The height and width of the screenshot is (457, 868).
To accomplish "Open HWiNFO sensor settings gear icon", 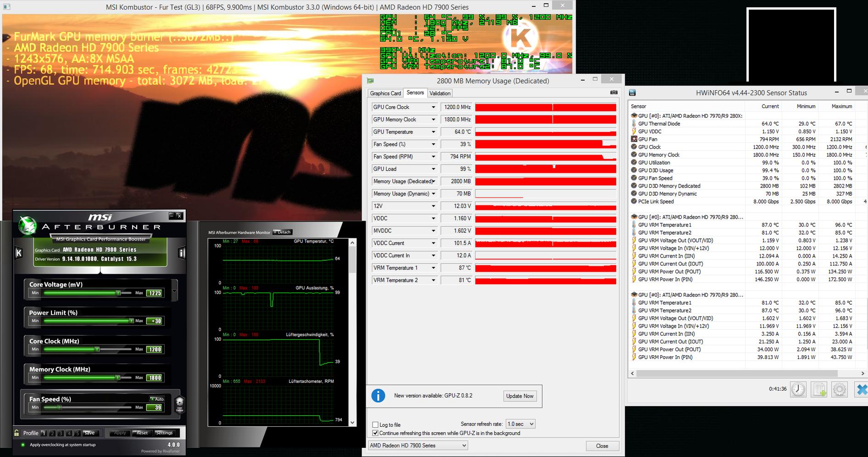I will click(840, 389).
